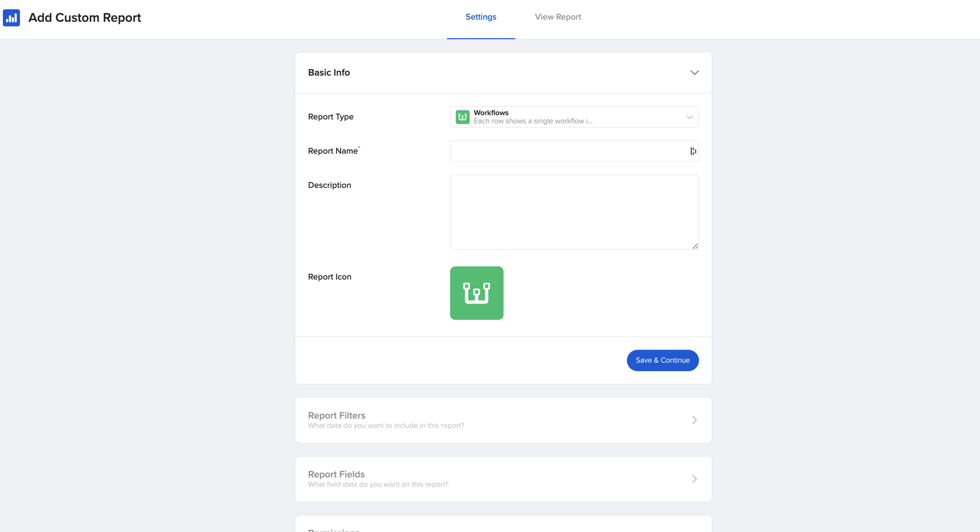
Task: Click the icon inside Report Name field
Action: (693, 151)
